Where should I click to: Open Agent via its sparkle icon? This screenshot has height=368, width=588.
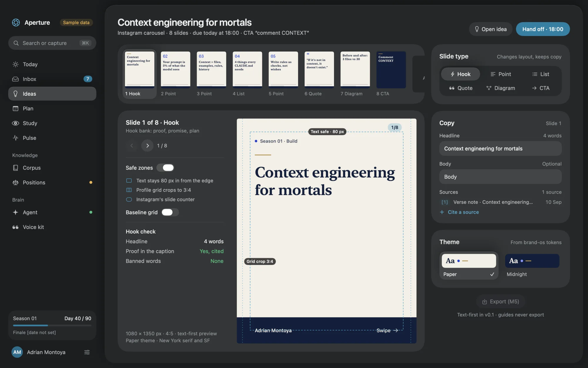16,212
